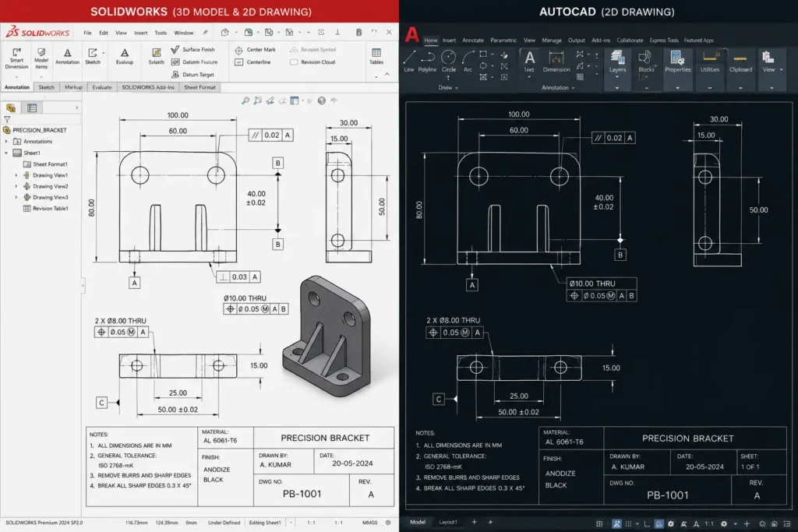Open Model Items in SolidWorks ribbon
The height and width of the screenshot is (532, 798).
click(x=41, y=58)
